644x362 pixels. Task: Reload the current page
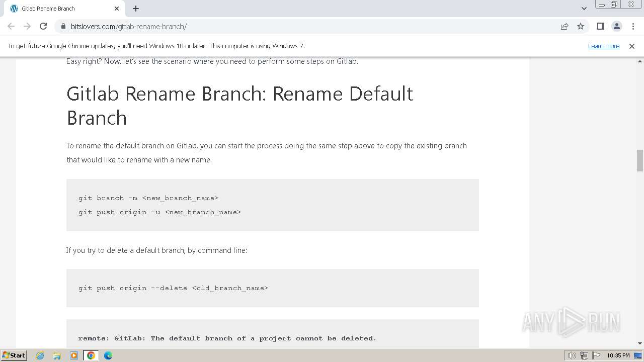point(43,26)
